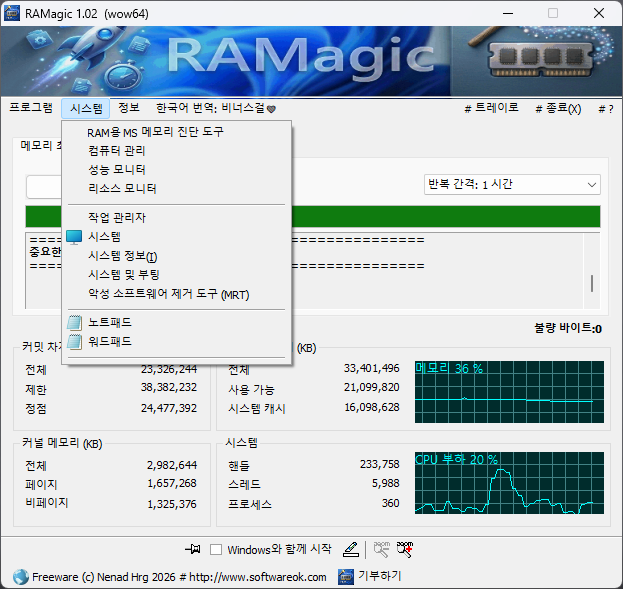Image resolution: width=623 pixels, height=589 pixels.
Task: Click the RAM chip donate icon
Action: pyautogui.click(x=346, y=577)
